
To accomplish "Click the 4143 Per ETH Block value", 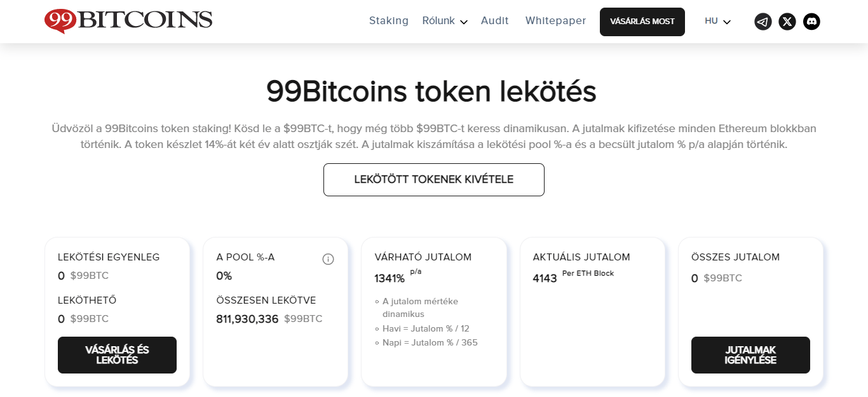I will [x=545, y=278].
